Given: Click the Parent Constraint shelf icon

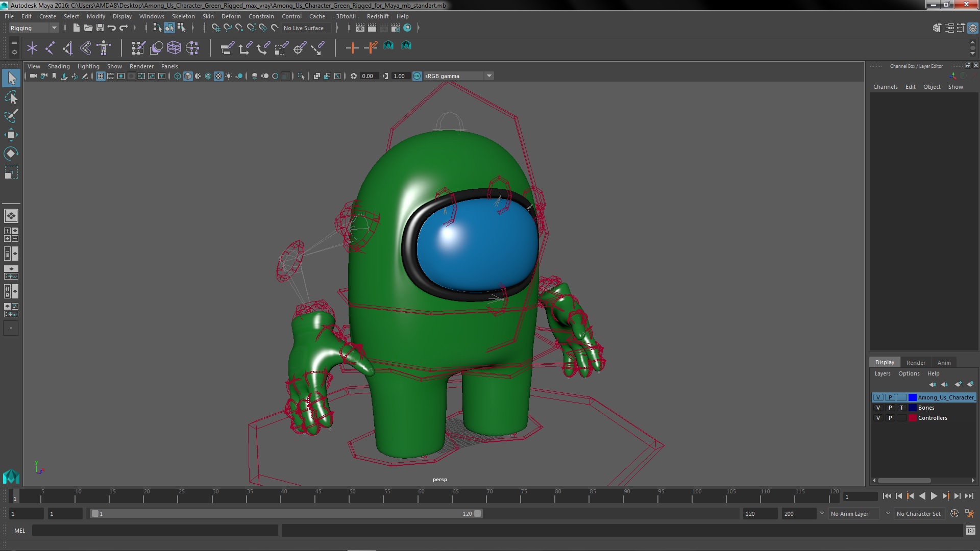Looking at the screenshot, I should 228,48.
